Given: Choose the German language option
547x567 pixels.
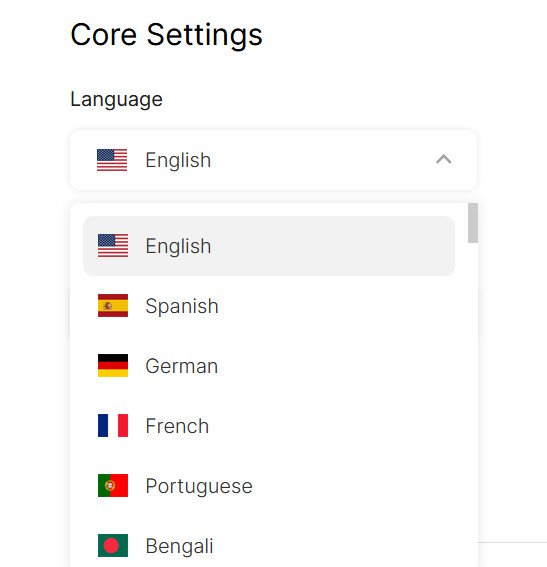Looking at the screenshot, I should pyautogui.click(x=269, y=366).
